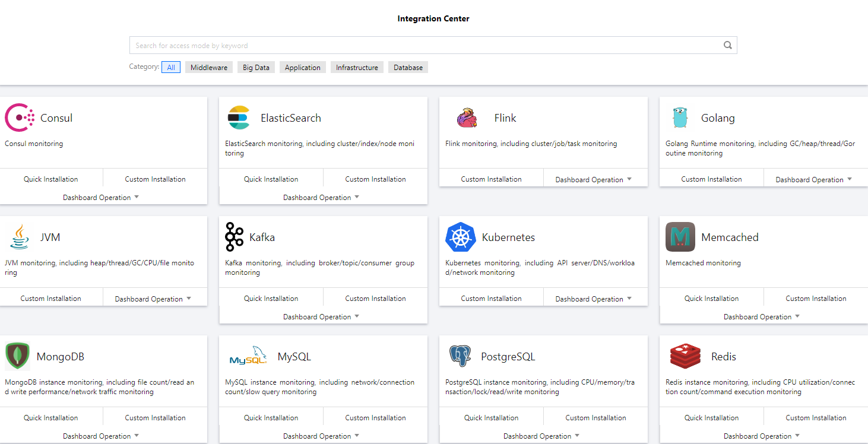Click the MongoDB leaf logo
Viewport: 868px width, 444px height.
18,356
